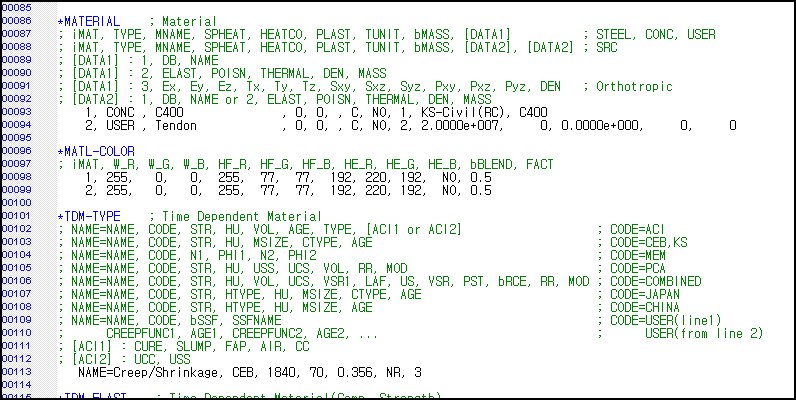Click the *MATERIAL keyword heading
This screenshot has width=796, height=400.
(x=91, y=21)
